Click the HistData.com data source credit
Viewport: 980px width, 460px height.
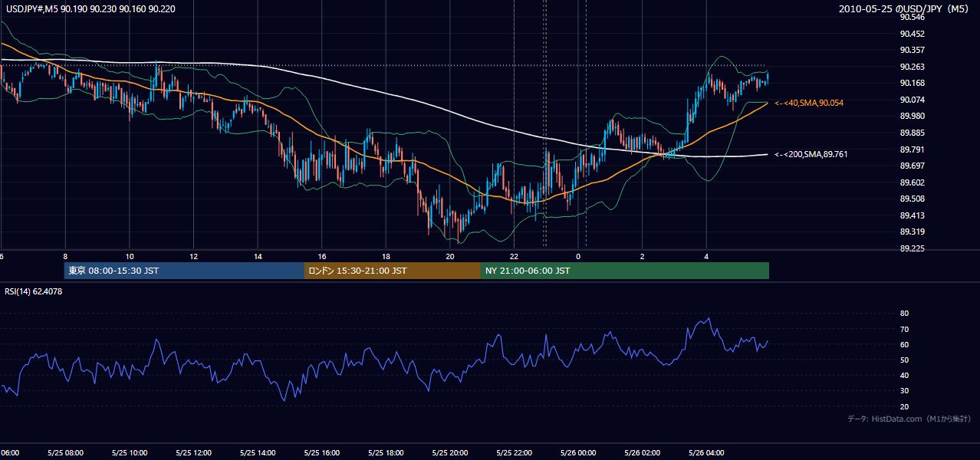point(909,419)
